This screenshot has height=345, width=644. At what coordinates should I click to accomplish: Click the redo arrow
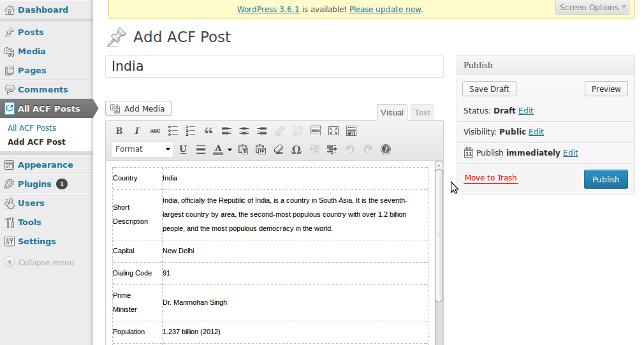point(368,149)
